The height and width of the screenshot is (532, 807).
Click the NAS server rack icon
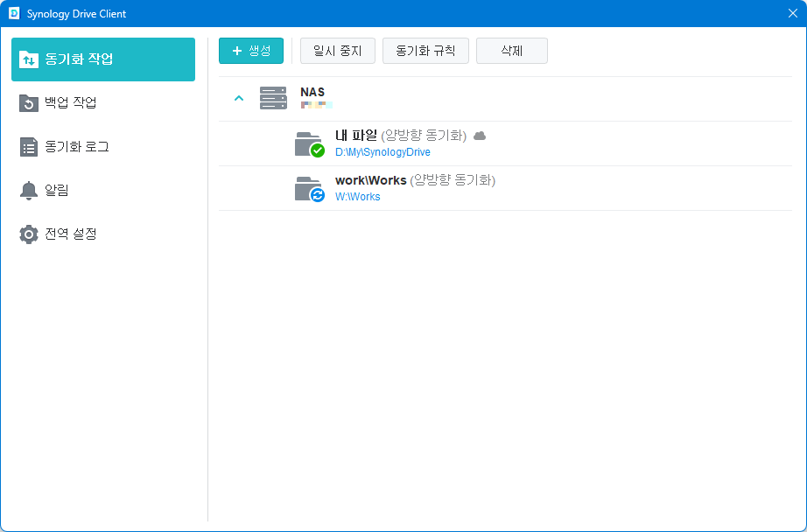tap(273, 98)
